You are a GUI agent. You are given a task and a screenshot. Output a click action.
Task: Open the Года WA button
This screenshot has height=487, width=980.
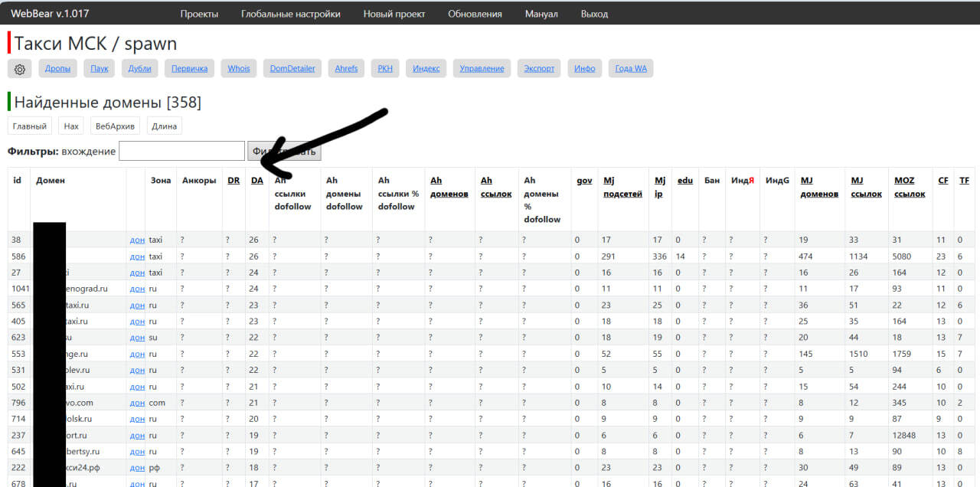631,69
